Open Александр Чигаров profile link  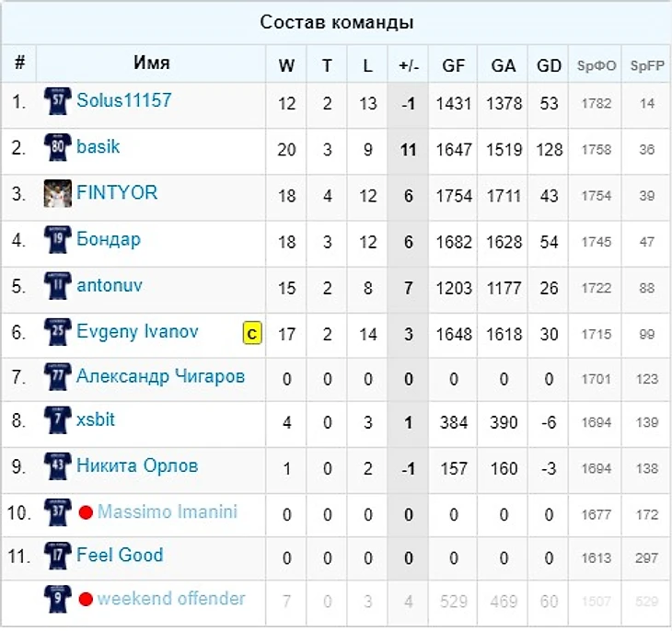coord(160,375)
